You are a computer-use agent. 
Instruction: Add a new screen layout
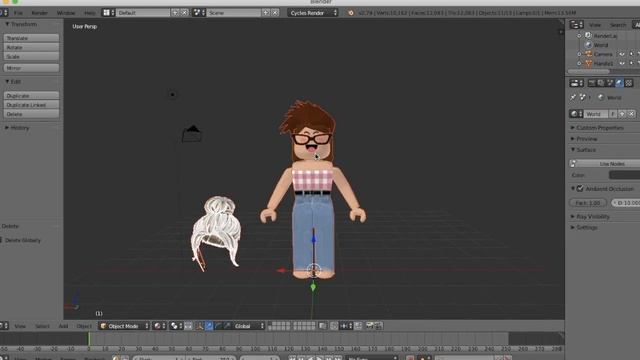click(175, 13)
